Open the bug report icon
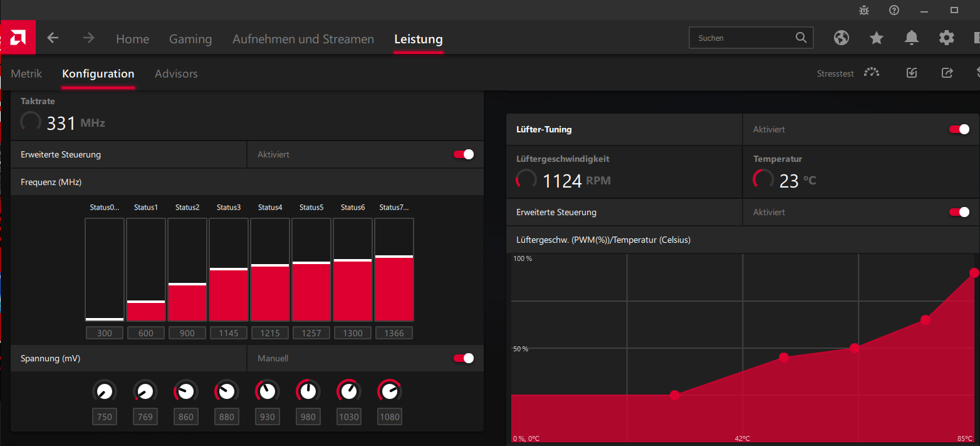The width and height of the screenshot is (980, 446). [864, 10]
